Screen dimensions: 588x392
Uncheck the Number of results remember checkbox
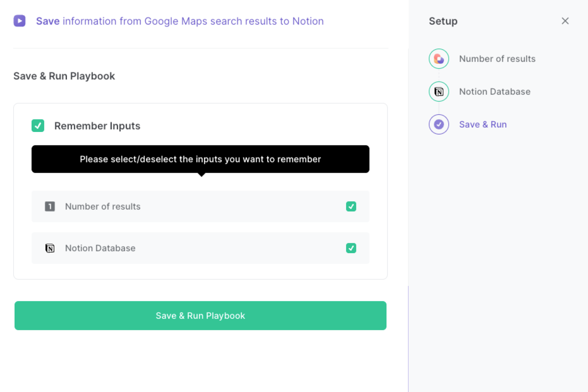click(351, 206)
